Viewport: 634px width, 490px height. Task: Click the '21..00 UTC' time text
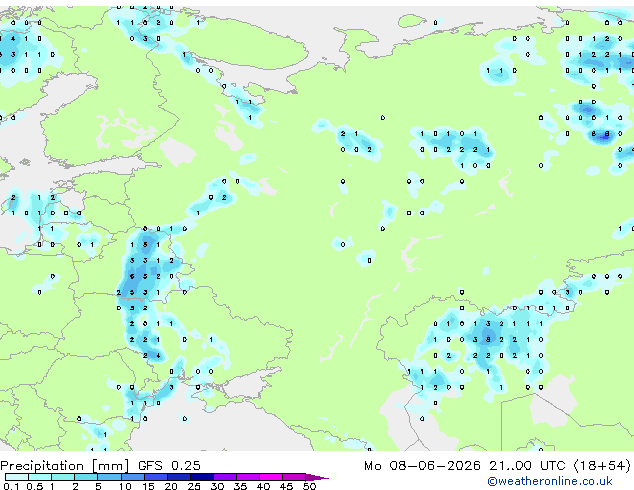527,466
